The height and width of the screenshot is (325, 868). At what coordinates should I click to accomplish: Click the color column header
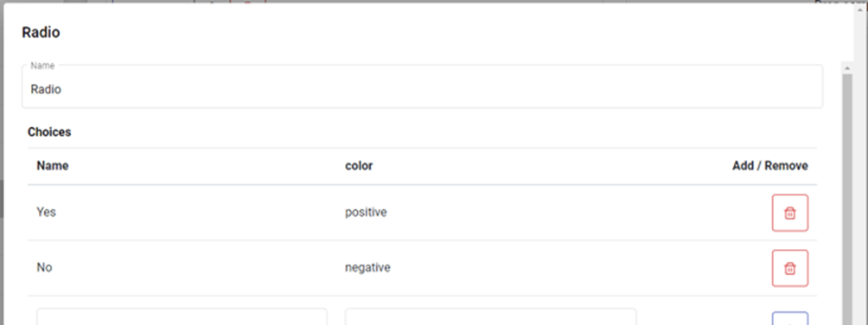click(359, 166)
